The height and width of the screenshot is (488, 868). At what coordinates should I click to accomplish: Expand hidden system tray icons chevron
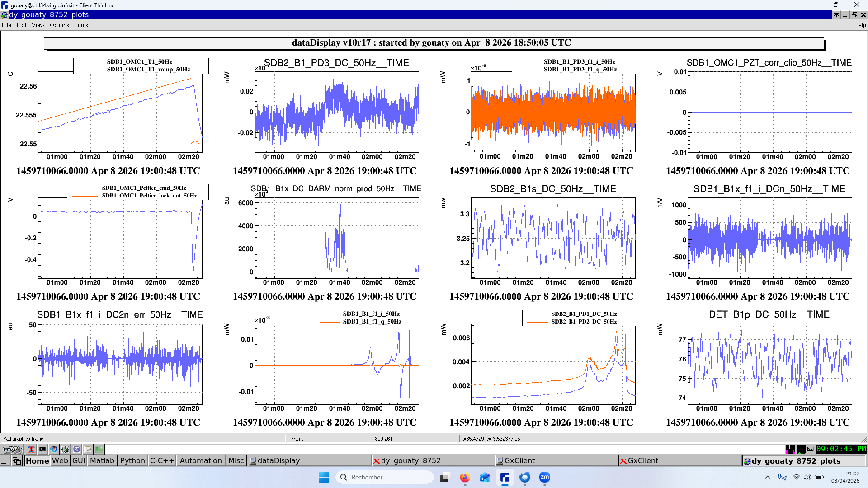[767, 477]
